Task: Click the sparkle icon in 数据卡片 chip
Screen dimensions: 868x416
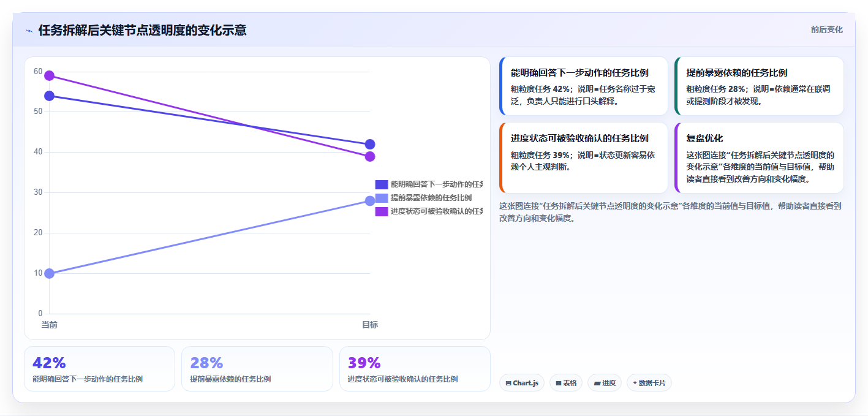Action: click(x=635, y=383)
